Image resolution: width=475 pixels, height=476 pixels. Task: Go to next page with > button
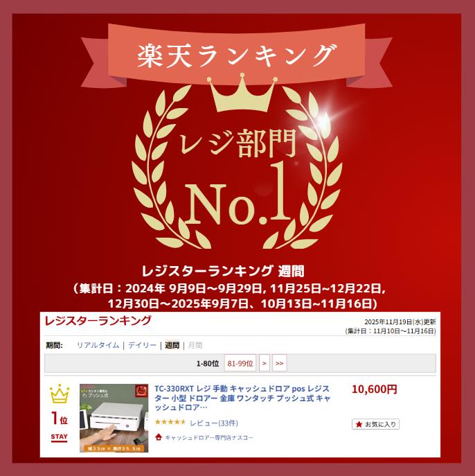point(265,363)
